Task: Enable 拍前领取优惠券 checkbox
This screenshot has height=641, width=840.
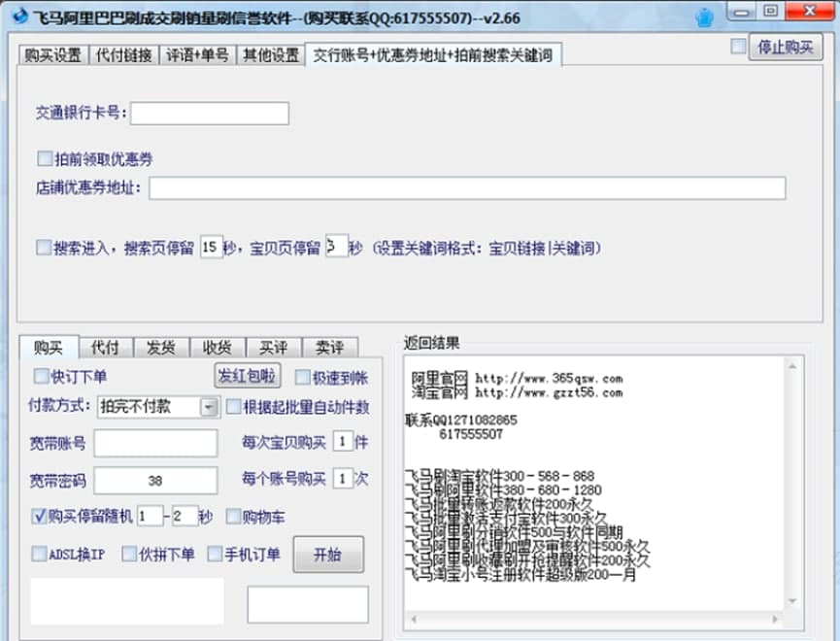Action: (45, 158)
